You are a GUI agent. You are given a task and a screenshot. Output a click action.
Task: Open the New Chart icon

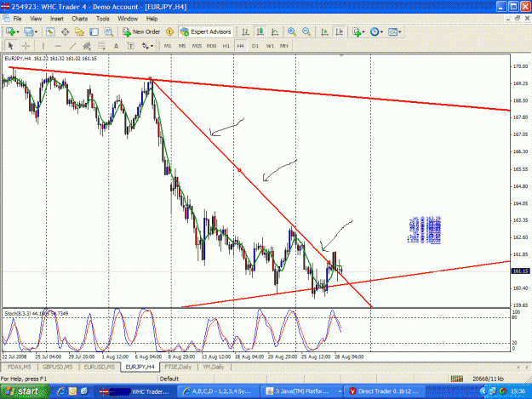tap(10, 31)
